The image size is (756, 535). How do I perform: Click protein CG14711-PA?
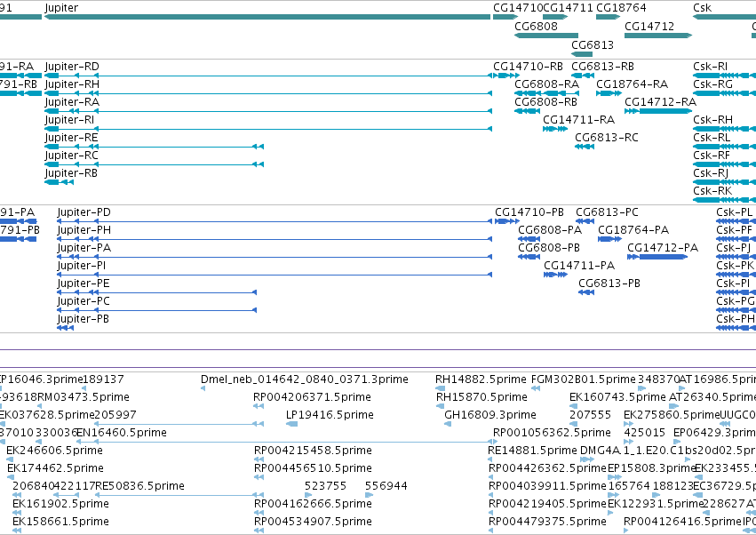tap(555, 275)
